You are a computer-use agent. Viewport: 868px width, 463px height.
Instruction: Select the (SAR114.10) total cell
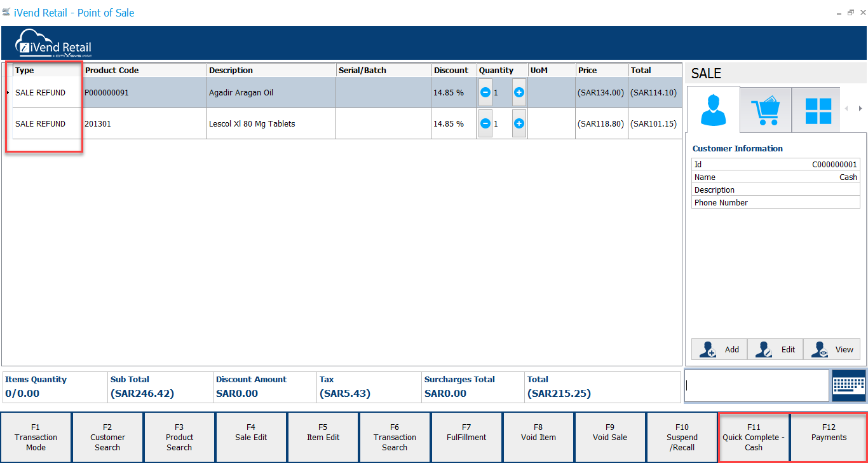click(655, 93)
